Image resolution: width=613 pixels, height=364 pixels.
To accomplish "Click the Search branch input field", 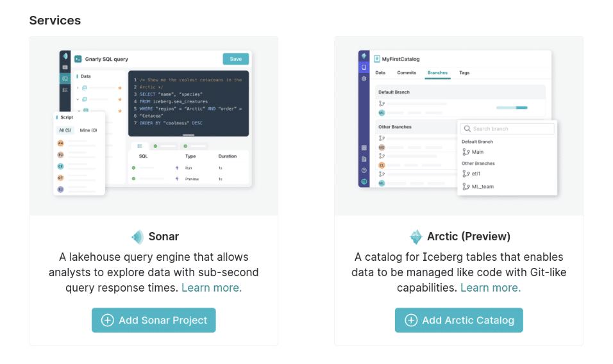I will point(507,129).
